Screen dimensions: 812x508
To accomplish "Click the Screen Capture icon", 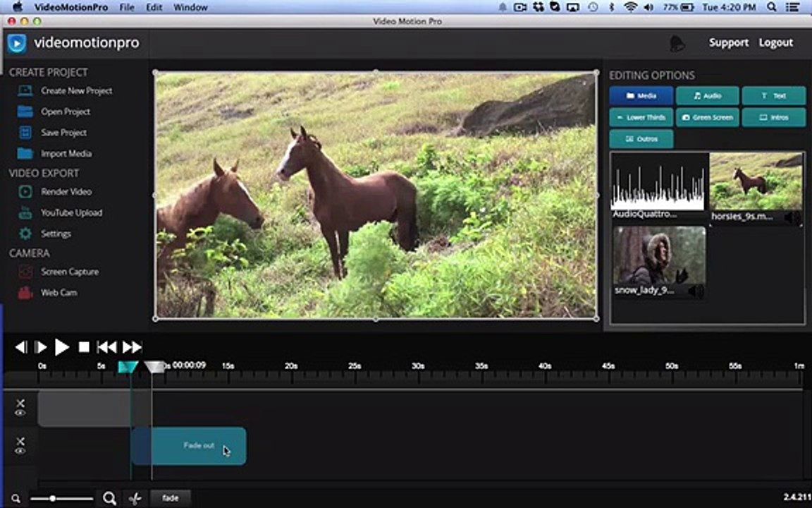I will 25,272.
